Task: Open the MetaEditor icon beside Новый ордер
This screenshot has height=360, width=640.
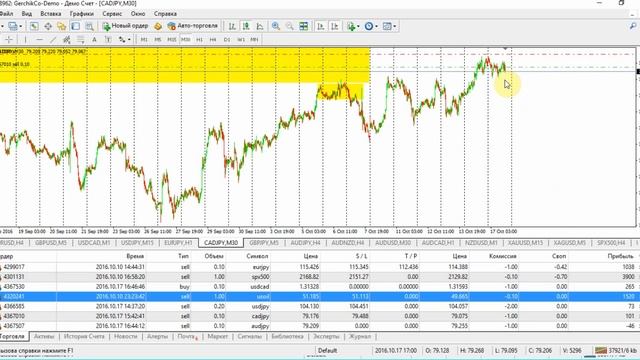Action: pos(158,26)
